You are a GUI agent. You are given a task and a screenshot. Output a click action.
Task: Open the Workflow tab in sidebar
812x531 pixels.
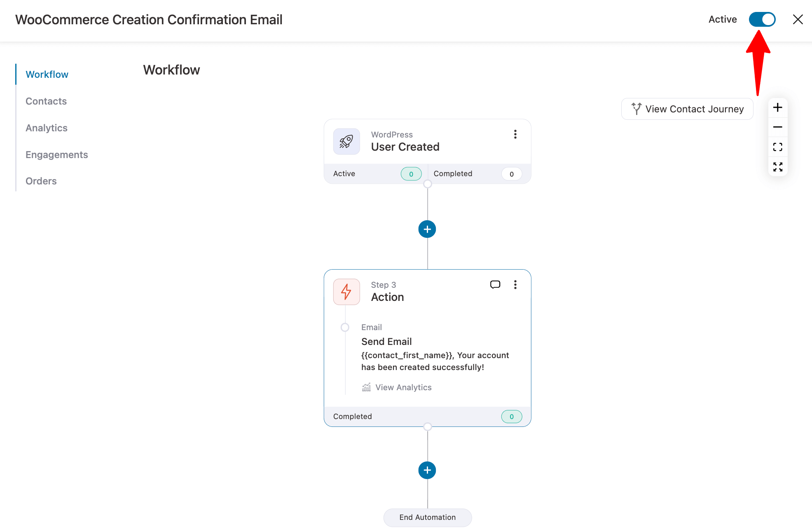click(x=47, y=75)
